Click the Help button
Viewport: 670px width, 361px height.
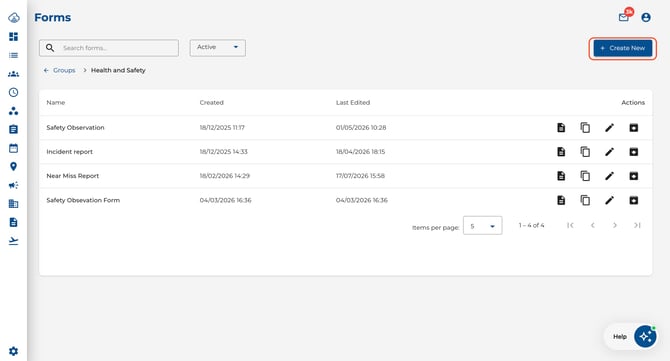(620, 337)
